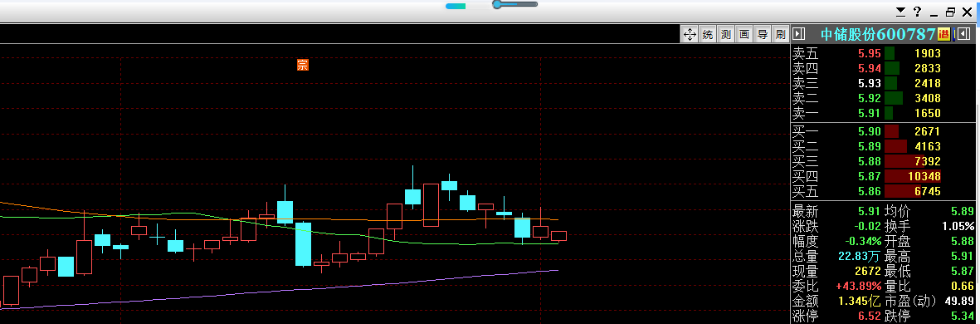The width and height of the screenshot is (980, 324).
Task: Restore down the window
Action: tap(951, 12)
